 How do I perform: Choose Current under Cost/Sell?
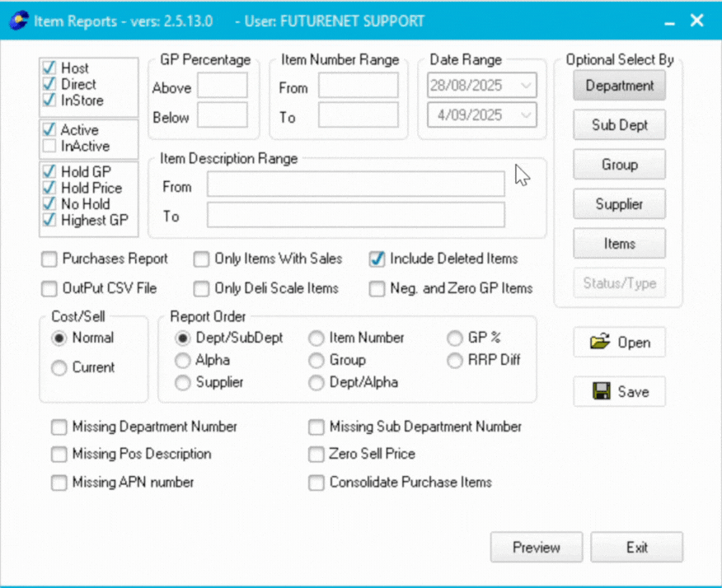(59, 368)
